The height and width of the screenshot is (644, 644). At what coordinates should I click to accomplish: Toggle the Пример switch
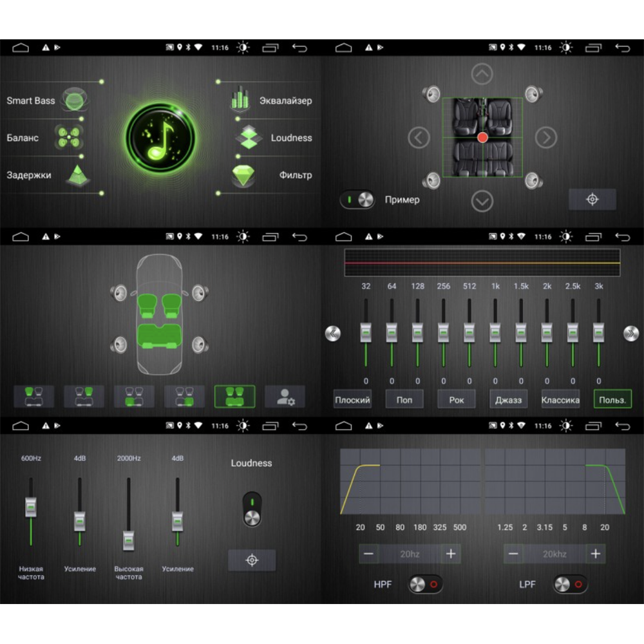[357, 200]
